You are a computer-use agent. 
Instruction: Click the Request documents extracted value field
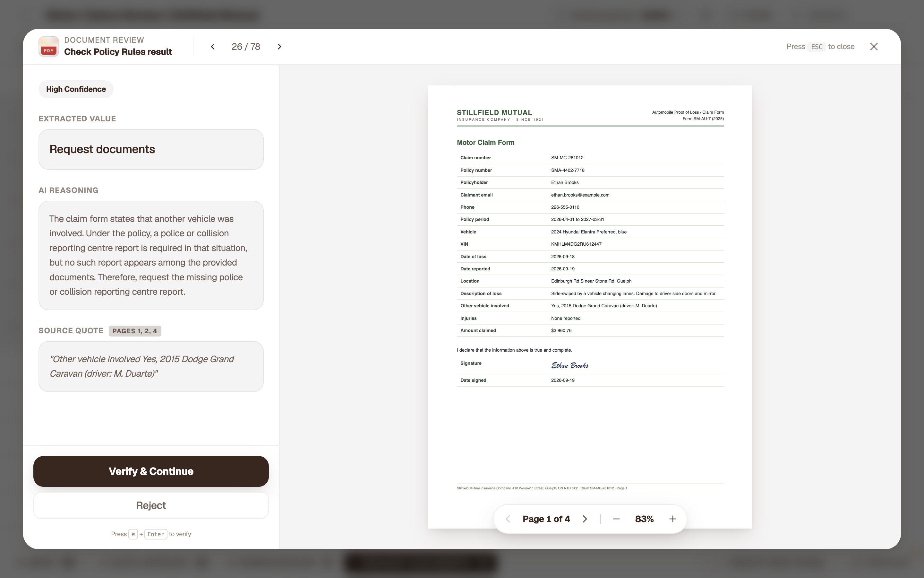[151, 149]
